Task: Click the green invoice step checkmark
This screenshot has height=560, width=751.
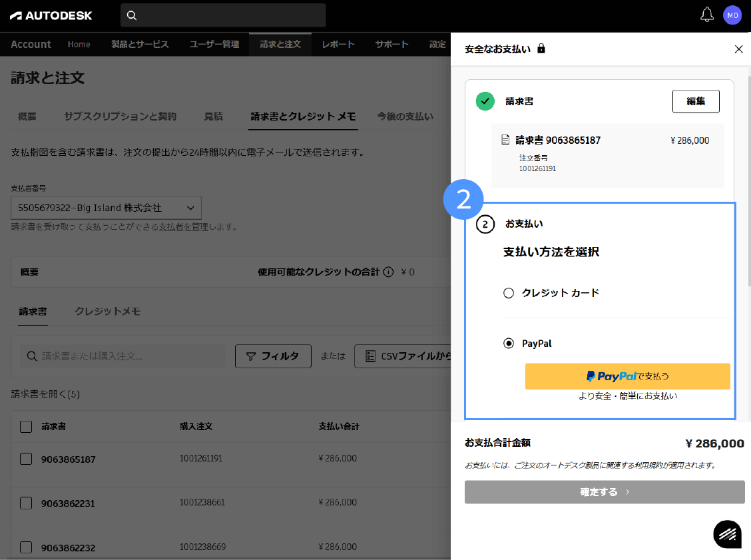Action: [x=485, y=101]
